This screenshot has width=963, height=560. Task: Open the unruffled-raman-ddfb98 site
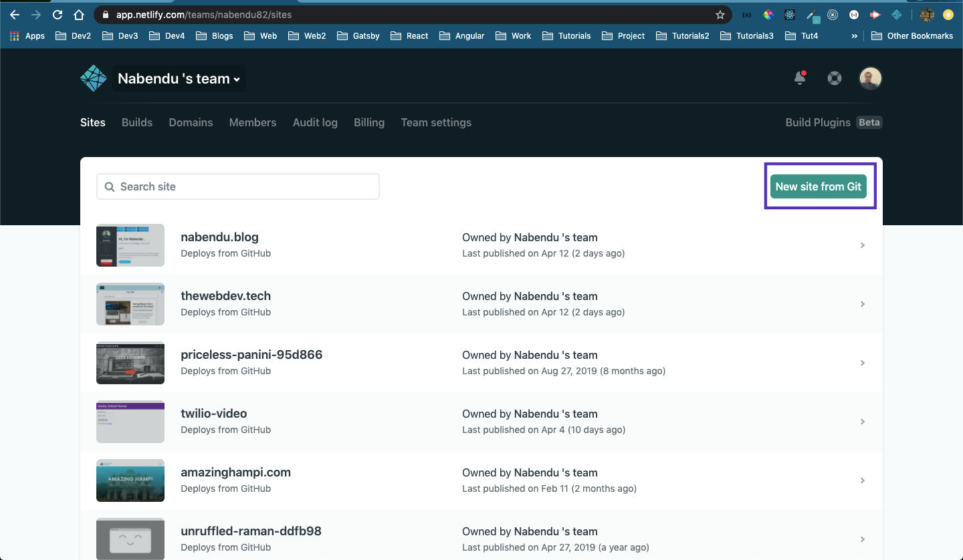251,531
